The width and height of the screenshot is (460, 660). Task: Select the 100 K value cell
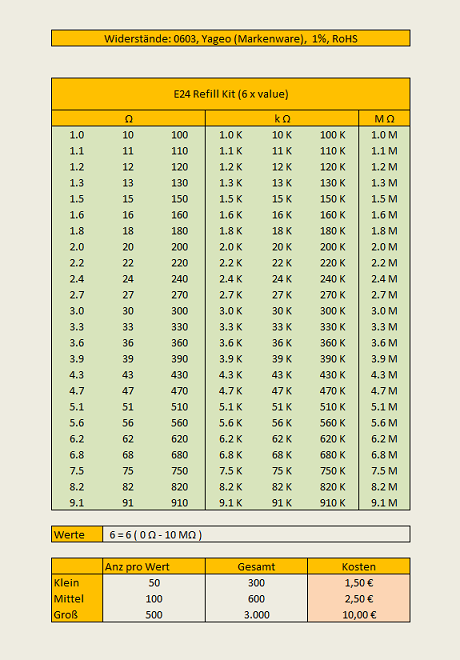[332, 135]
